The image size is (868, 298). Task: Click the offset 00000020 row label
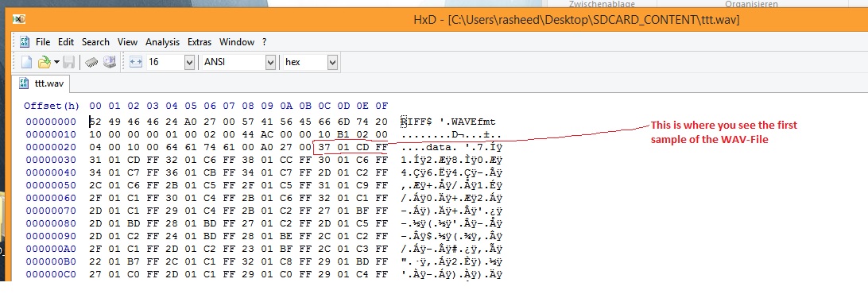(51, 147)
